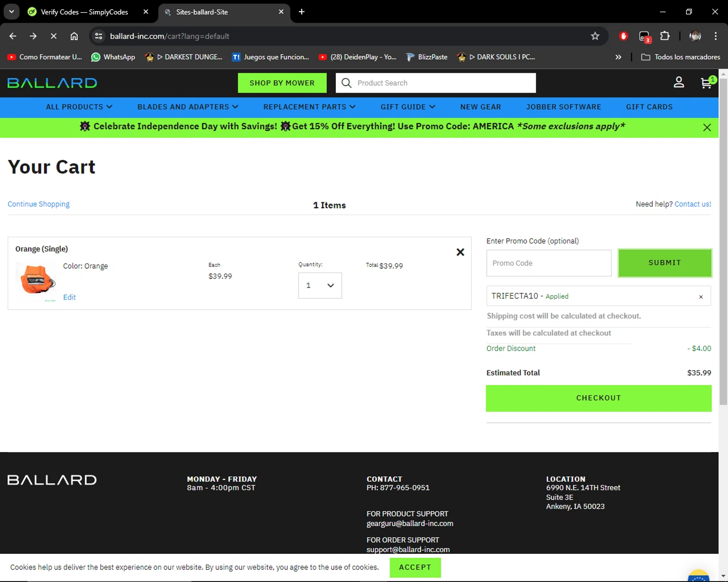Image resolution: width=728 pixels, height=582 pixels.
Task: Open the Chrome profile avatar
Action: tap(695, 36)
